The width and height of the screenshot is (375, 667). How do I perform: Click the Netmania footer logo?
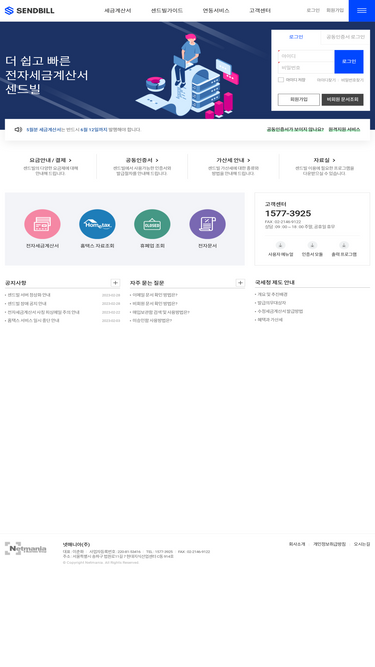pyautogui.click(x=26, y=548)
